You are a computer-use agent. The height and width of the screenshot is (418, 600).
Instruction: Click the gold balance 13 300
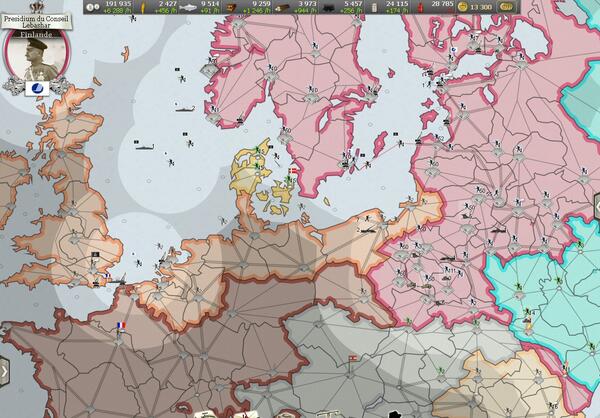[x=481, y=7]
